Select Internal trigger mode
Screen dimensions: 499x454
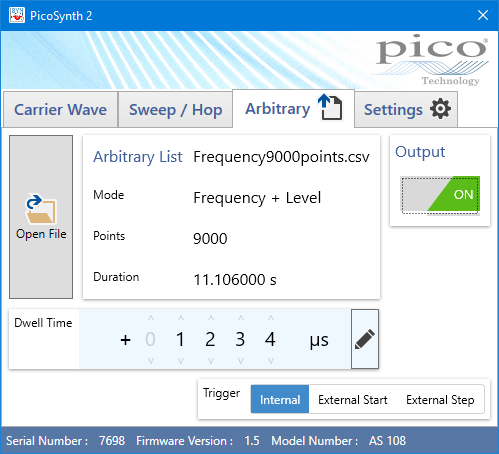tap(280, 399)
